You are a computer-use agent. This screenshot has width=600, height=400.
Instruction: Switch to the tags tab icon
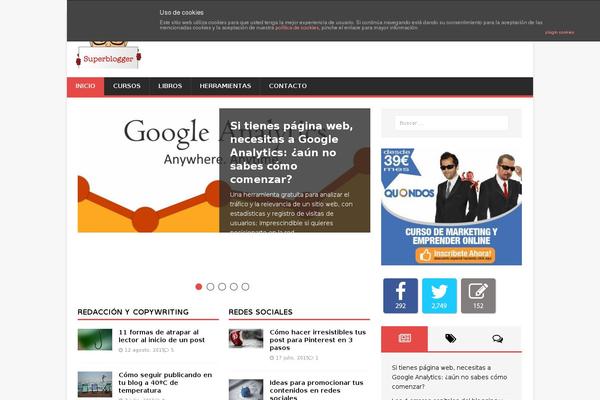point(450,338)
